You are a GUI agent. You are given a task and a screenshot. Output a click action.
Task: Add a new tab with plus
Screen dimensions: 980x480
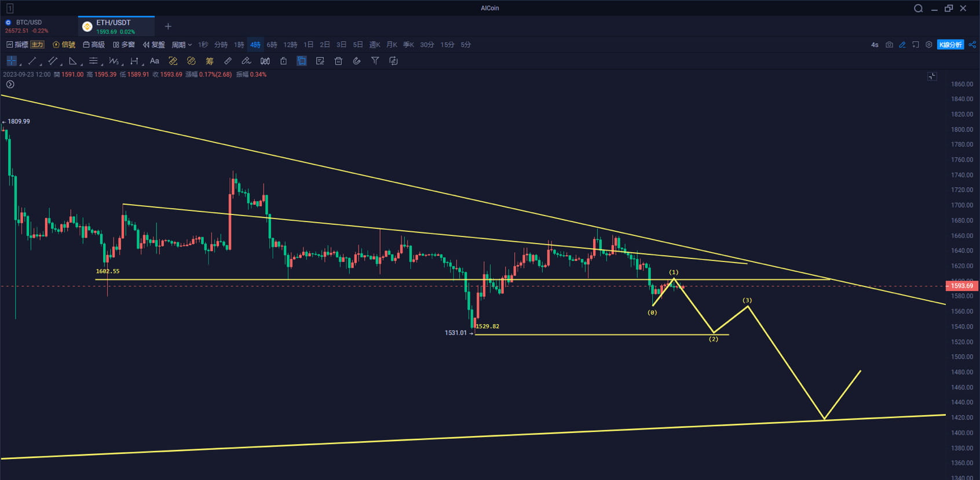point(168,26)
